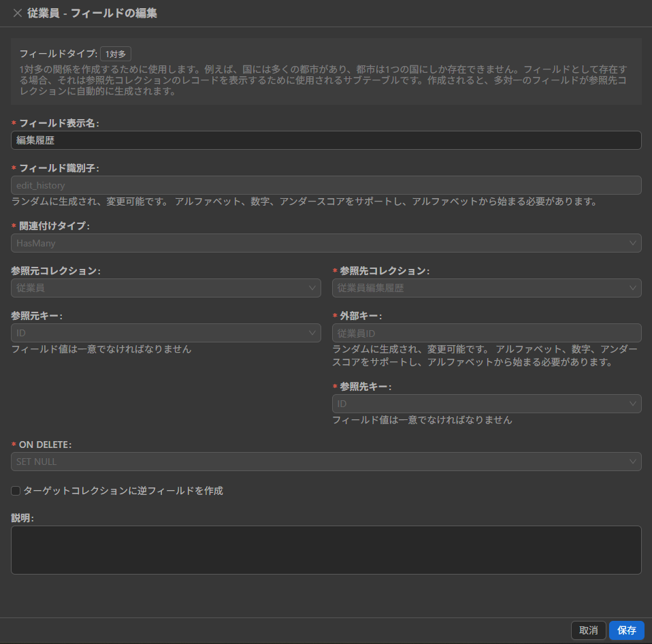Screen dimensions: 652x644
Task: Open the 参照先コレクション dropdown showing 従業員編集履歴
Action: [x=487, y=288]
